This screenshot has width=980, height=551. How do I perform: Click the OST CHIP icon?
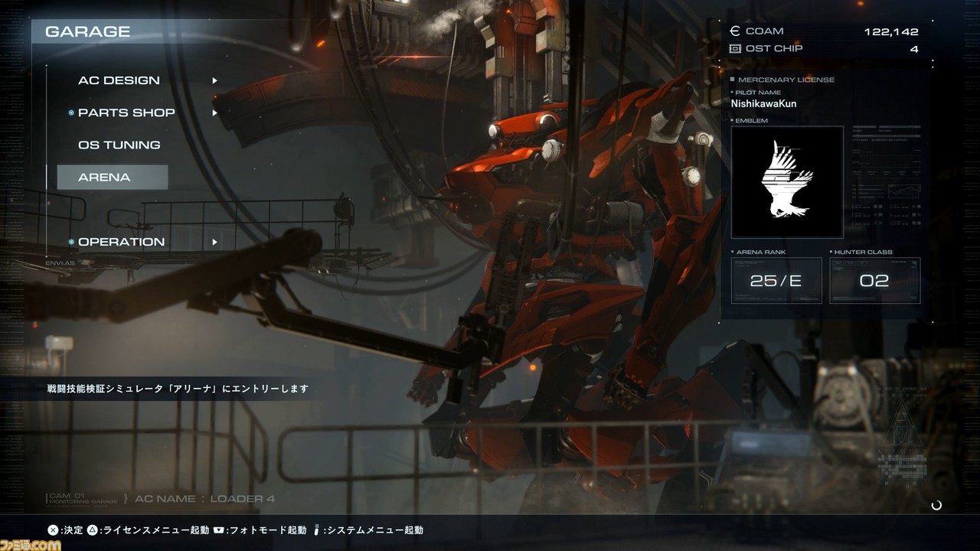[x=735, y=48]
